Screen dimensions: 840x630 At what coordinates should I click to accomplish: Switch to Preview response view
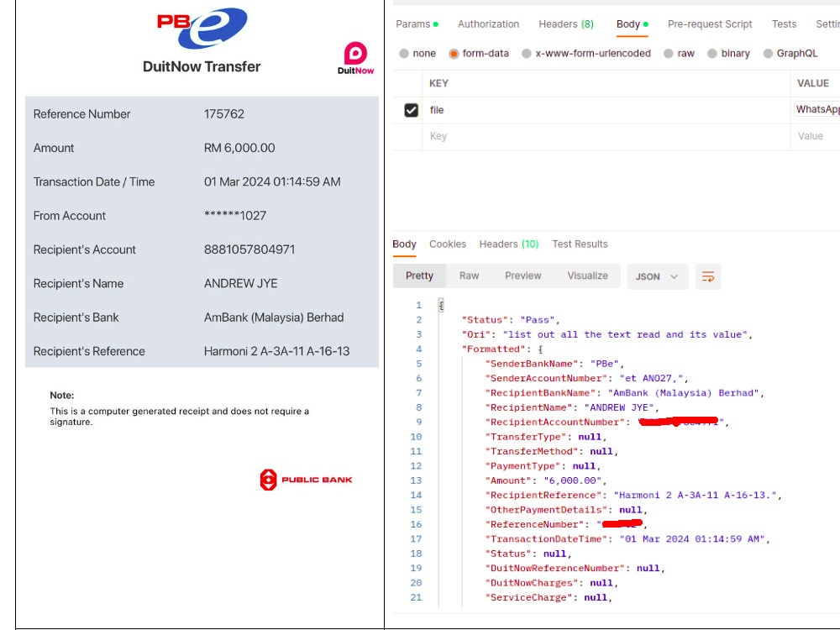[x=522, y=276]
